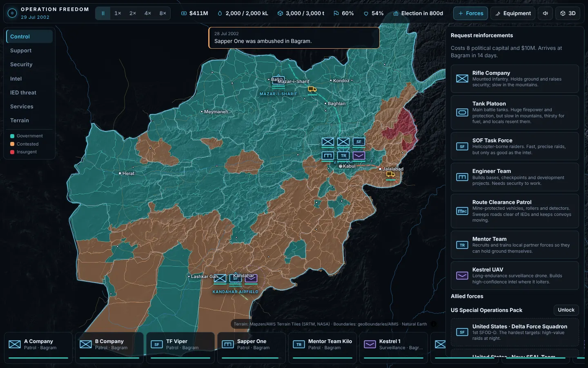Pause the simulation
The image size is (588, 368).
(103, 13)
